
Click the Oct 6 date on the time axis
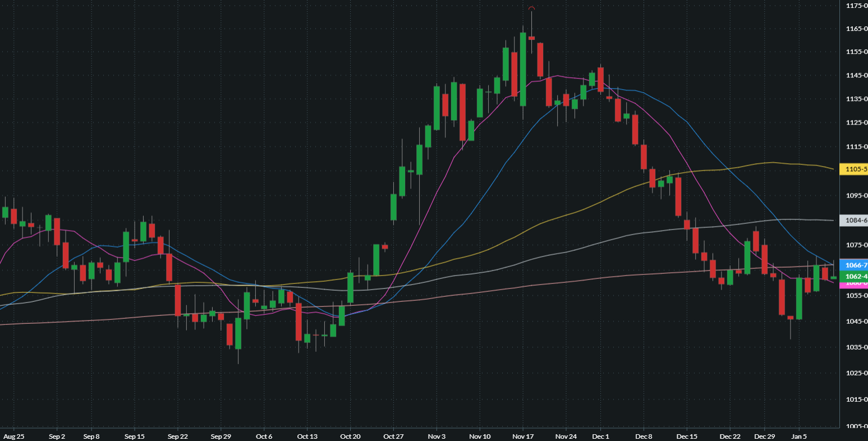264,436
